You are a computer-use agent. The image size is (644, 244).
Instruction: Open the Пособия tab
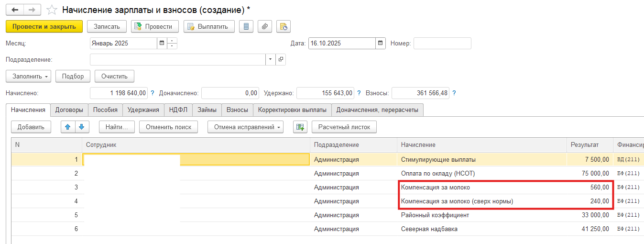click(105, 110)
